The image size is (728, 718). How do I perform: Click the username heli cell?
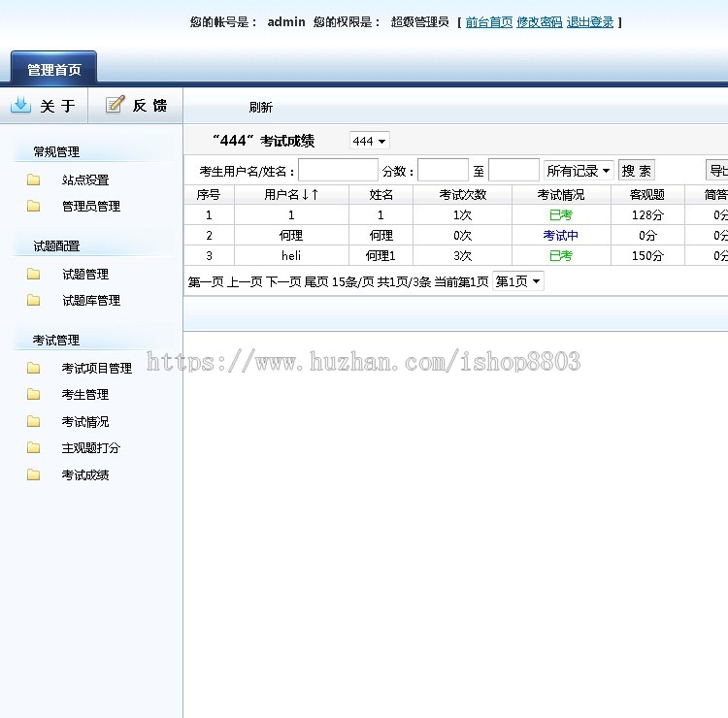291,256
